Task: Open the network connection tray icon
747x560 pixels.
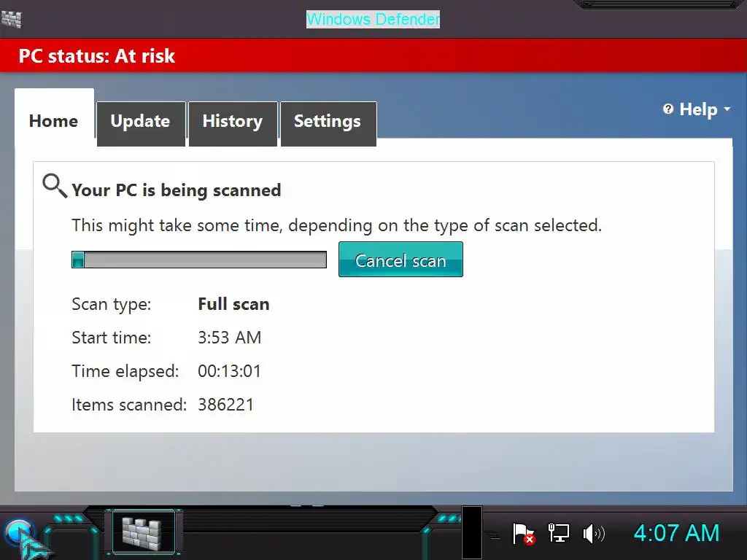Action: 558,533
